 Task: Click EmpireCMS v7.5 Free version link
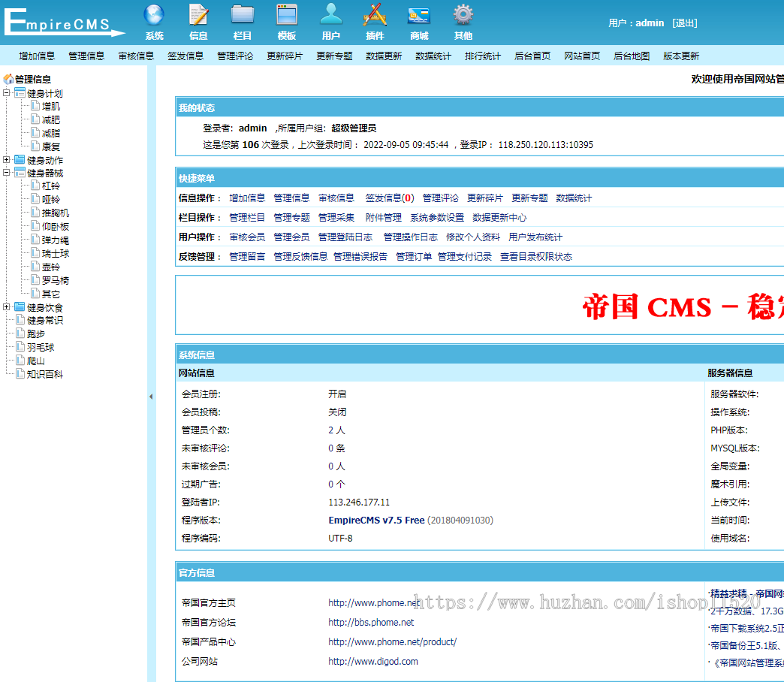376,520
